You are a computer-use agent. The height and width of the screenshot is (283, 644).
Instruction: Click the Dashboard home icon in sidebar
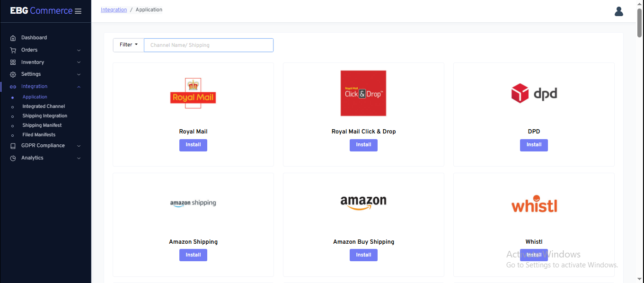pos(13,38)
